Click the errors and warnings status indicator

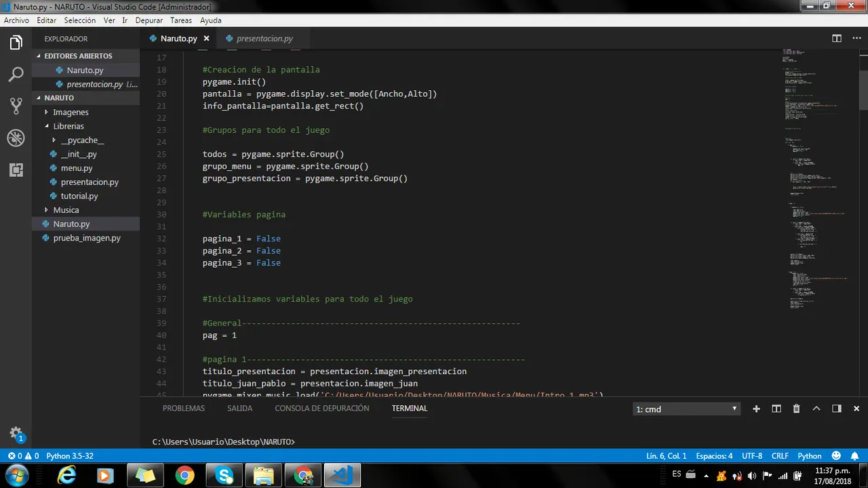coord(23,456)
